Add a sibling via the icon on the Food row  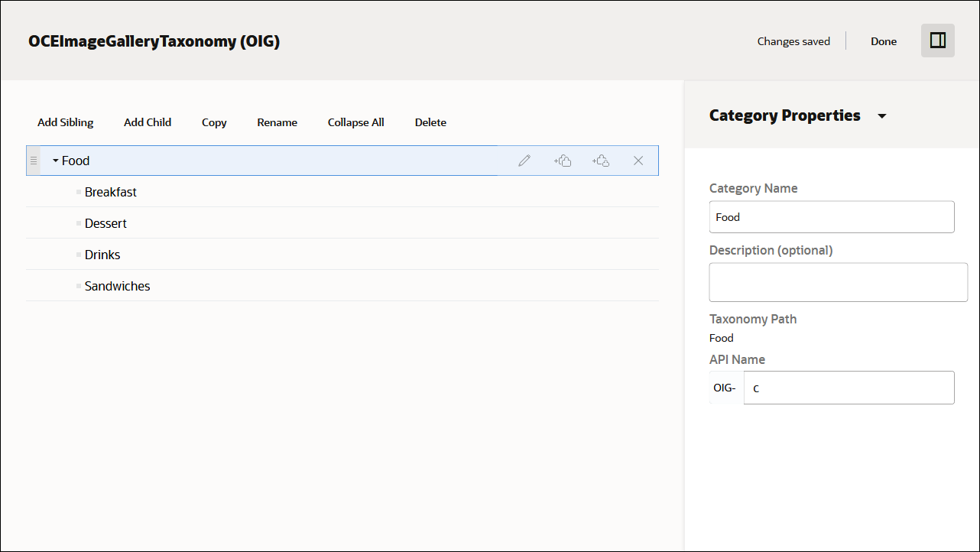(x=563, y=161)
